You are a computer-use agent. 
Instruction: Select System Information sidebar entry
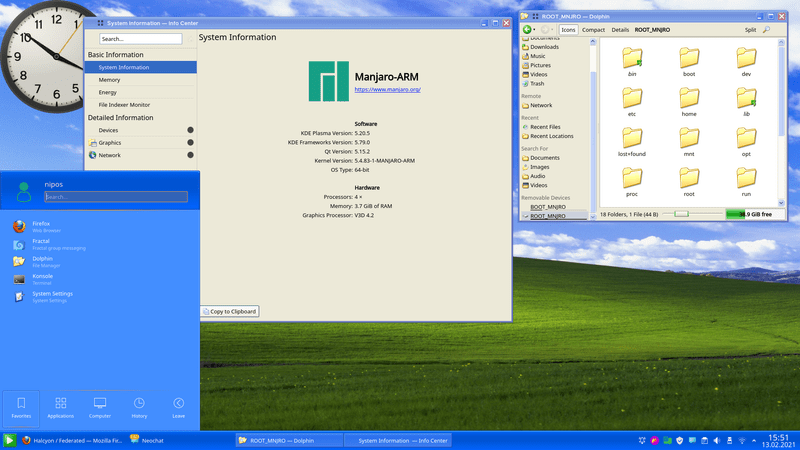(141, 67)
